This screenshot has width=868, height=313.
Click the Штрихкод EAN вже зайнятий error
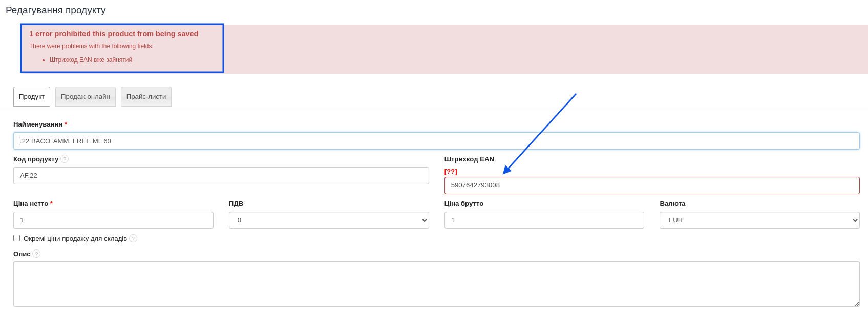point(91,60)
